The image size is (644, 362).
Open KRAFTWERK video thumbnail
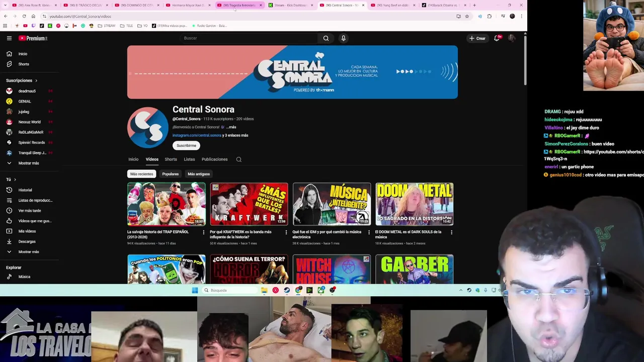[x=249, y=204]
